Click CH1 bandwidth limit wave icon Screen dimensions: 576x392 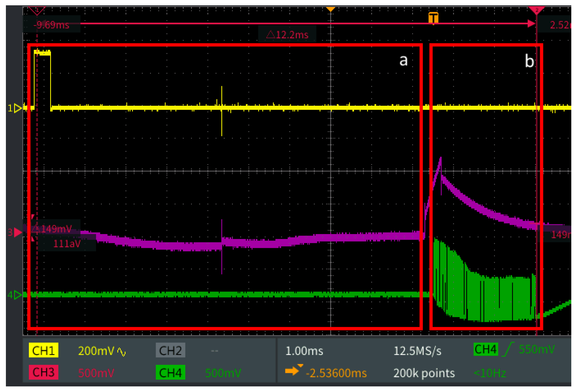[121, 351]
